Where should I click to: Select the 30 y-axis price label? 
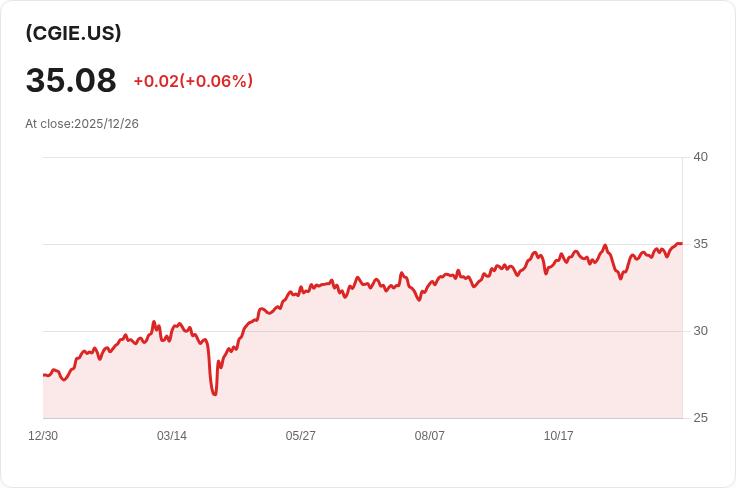point(700,331)
